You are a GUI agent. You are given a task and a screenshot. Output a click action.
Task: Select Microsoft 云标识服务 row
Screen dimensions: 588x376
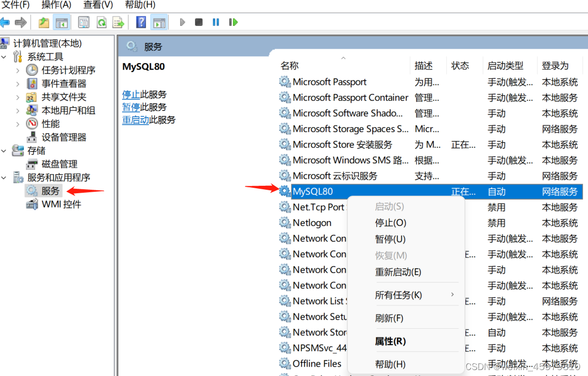click(431, 176)
